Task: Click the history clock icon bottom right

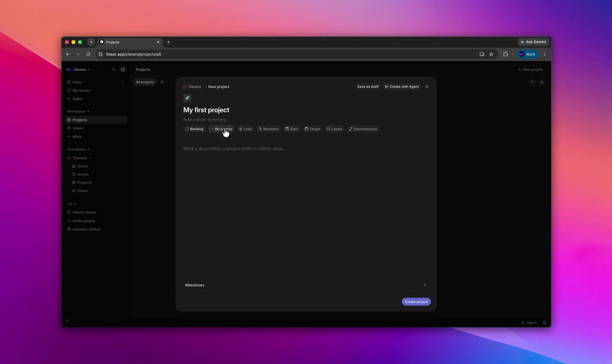Action: click(544, 323)
